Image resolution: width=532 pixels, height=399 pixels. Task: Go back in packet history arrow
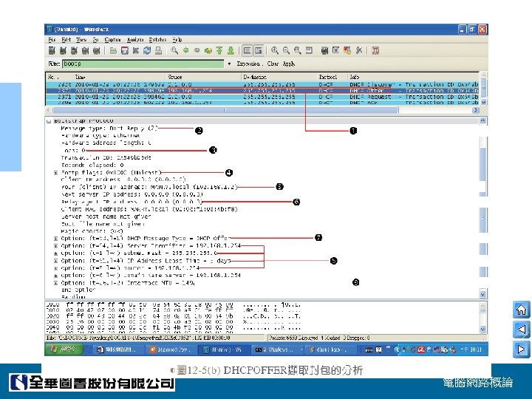coord(185,50)
